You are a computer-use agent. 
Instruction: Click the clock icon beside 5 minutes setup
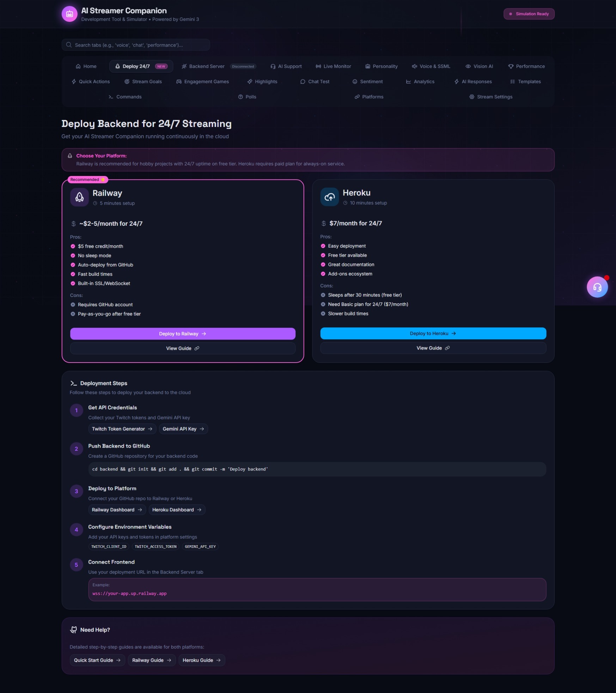tap(95, 203)
